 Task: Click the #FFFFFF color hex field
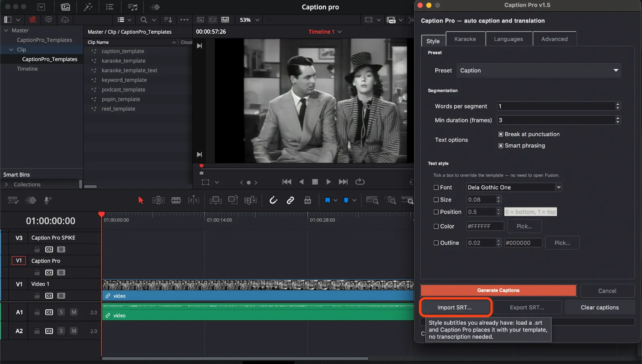pos(485,226)
